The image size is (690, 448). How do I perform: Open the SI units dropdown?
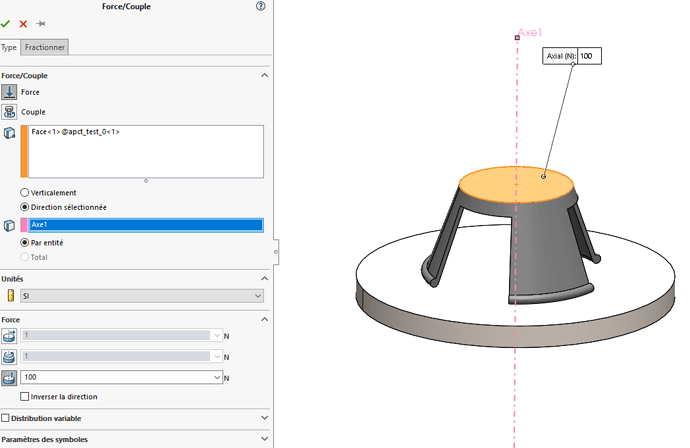(x=258, y=296)
